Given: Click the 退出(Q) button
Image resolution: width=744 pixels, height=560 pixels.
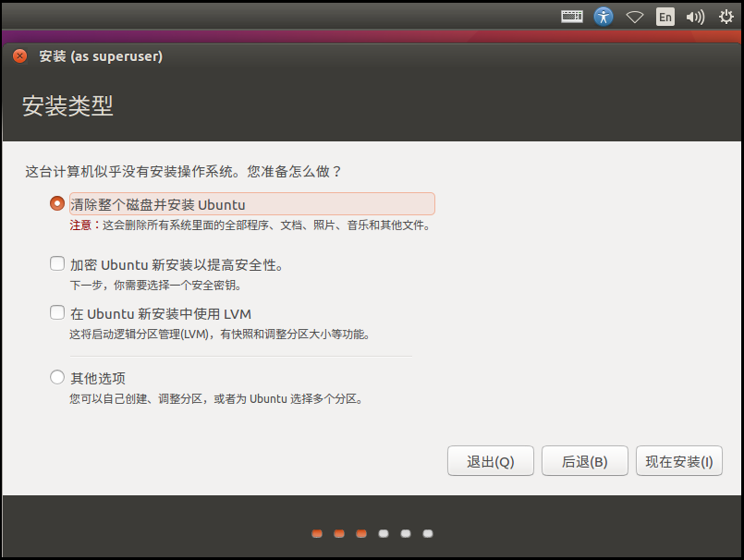Looking at the screenshot, I should 490,461.
